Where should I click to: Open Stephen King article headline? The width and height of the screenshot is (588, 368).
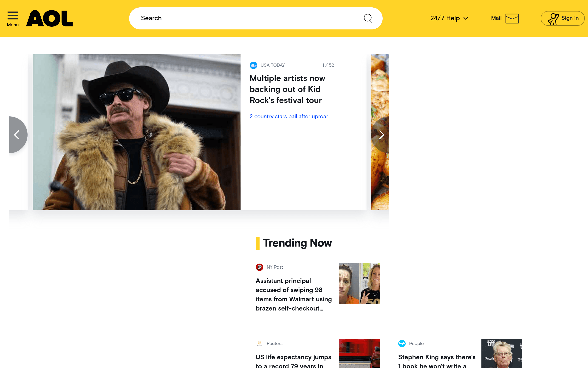coord(437,361)
